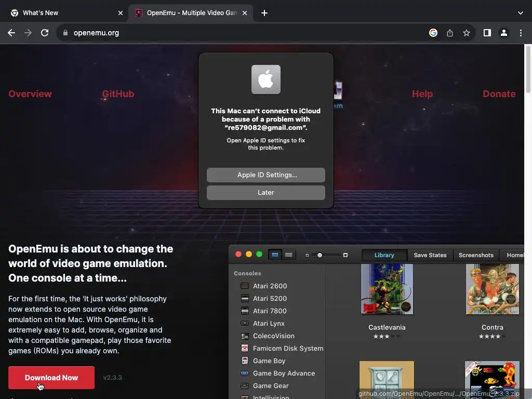Viewport: 532px width, 399px height.
Task: Click the Apple logo in the dialog
Action: (x=266, y=79)
